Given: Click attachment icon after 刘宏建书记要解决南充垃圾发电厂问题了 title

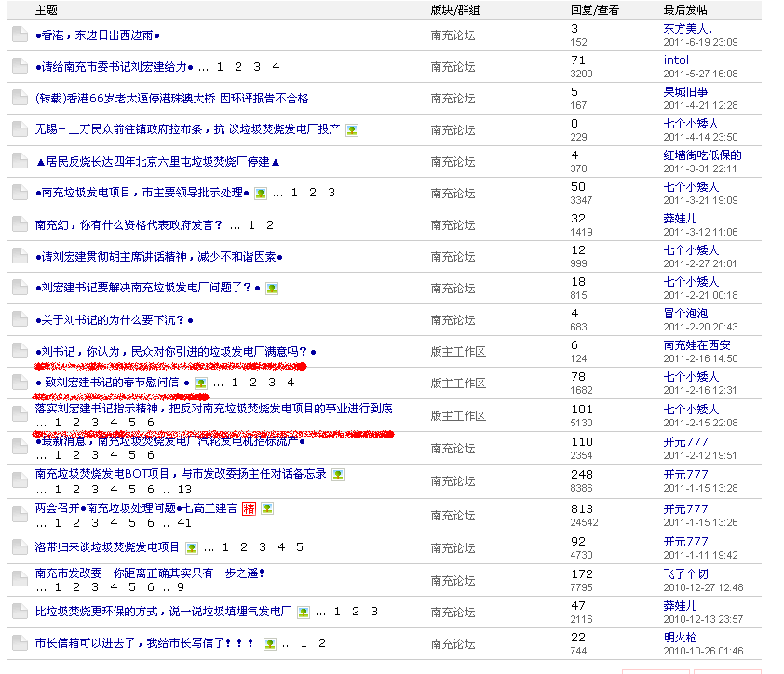Looking at the screenshot, I should pos(271,288).
